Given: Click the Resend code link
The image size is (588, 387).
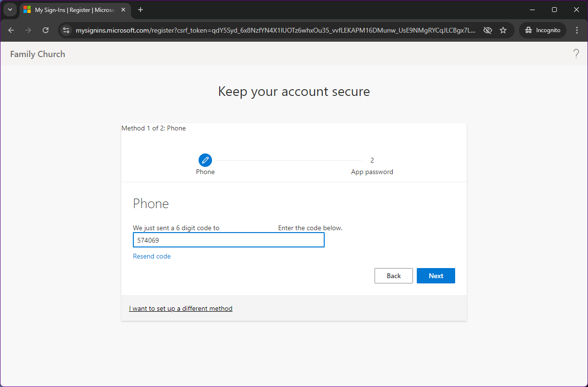Looking at the screenshot, I should (152, 256).
